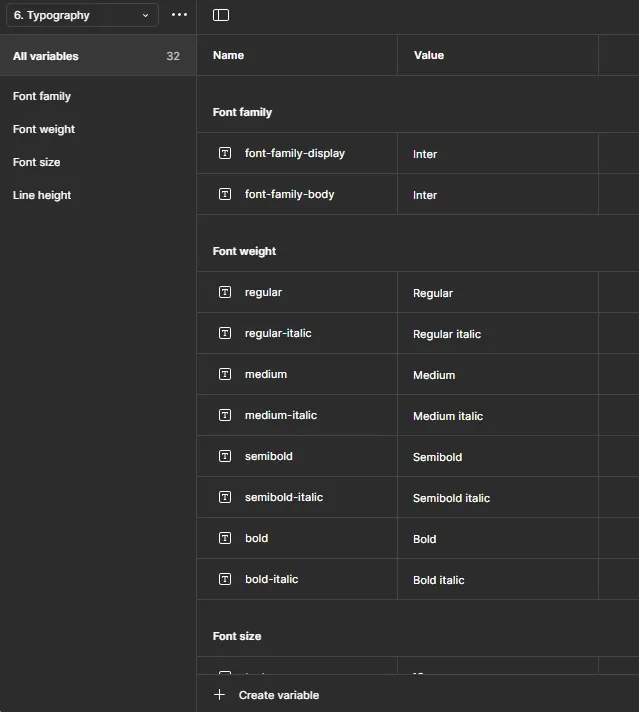Select the Font family group in sidebar
The height and width of the screenshot is (712, 639).
[42, 96]
